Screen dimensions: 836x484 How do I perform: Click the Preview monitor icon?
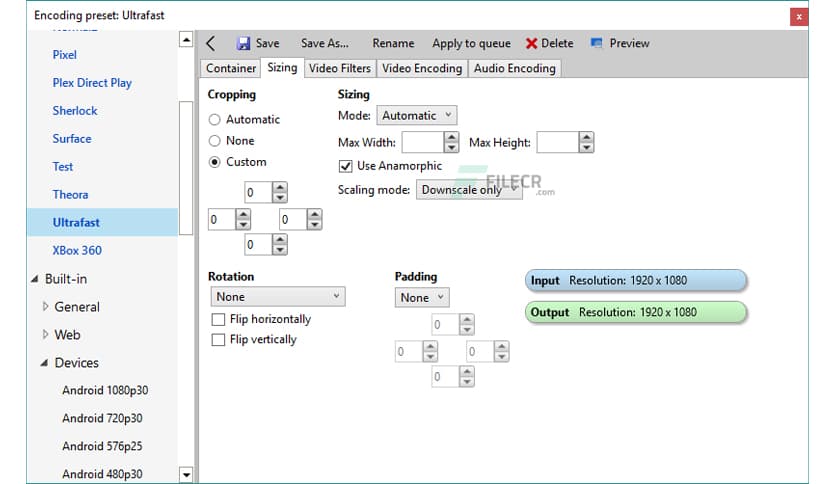[x=597, y=43]
